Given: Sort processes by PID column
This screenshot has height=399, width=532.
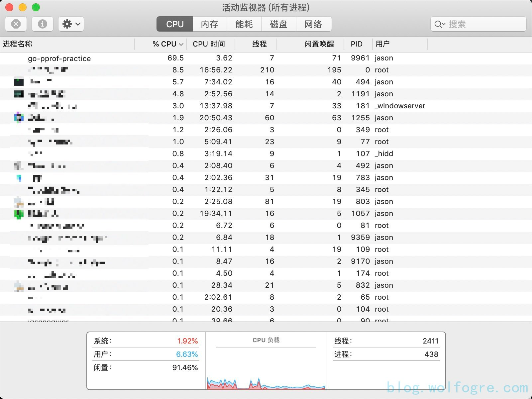Looking at the screenshot, I should [357, 44].
